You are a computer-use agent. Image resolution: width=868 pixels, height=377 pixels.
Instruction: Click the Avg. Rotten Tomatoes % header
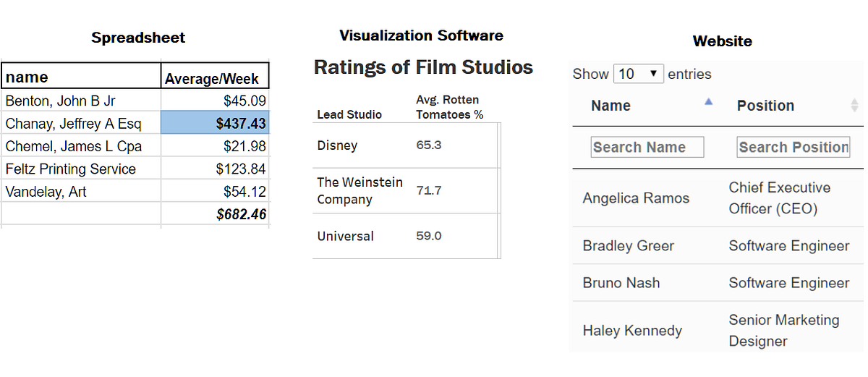[449, 107]
